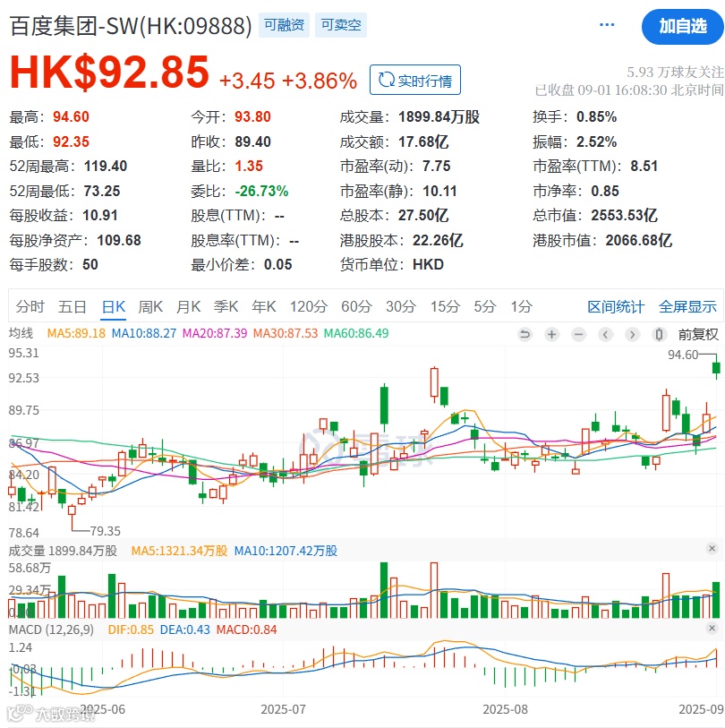Click the 港股市值 2066.68亿 value
This screenshot has width=725, height=728.
638,240
